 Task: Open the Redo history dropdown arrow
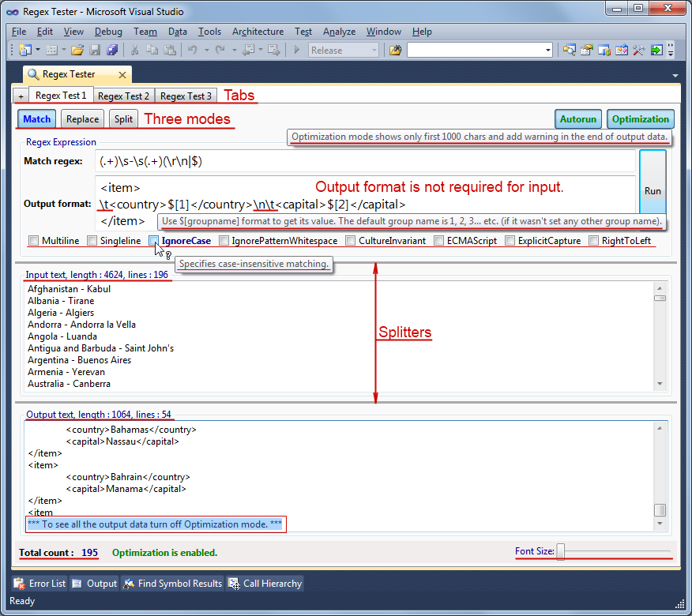[234, 50]
